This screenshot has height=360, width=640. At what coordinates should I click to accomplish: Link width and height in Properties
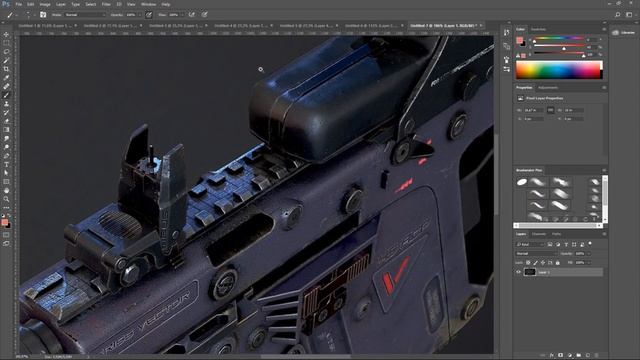coord(550,110)
